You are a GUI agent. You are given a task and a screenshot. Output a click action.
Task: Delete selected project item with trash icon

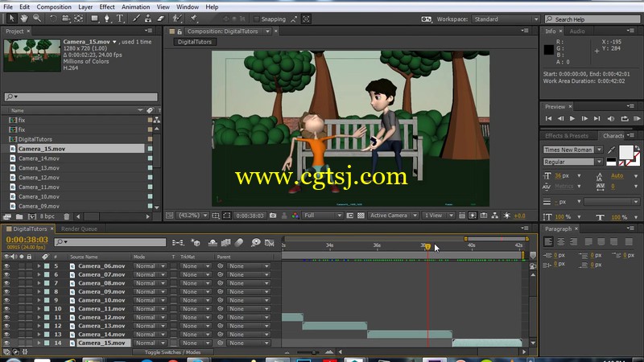67,216
